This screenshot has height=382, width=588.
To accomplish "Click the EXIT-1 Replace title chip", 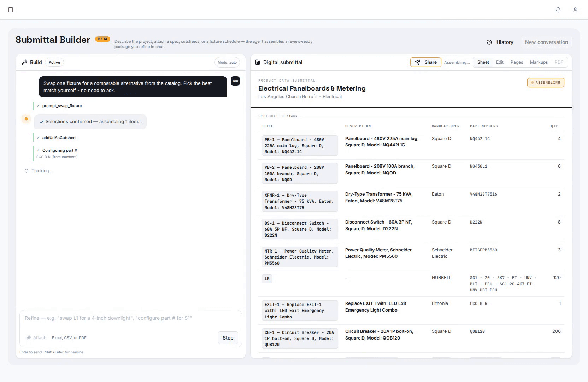I will (x=300, y=311).
